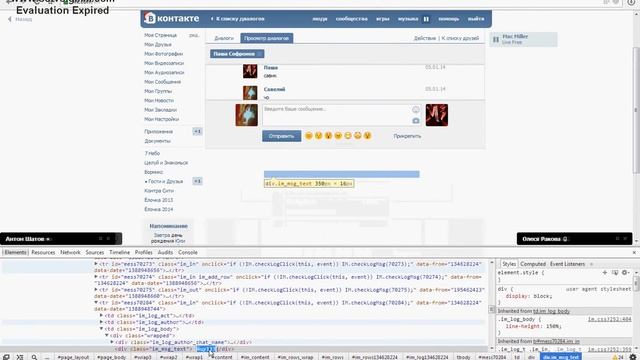Open Мои Друзья in the sidebar
This screenshot has width=640, height=360.
158,44
